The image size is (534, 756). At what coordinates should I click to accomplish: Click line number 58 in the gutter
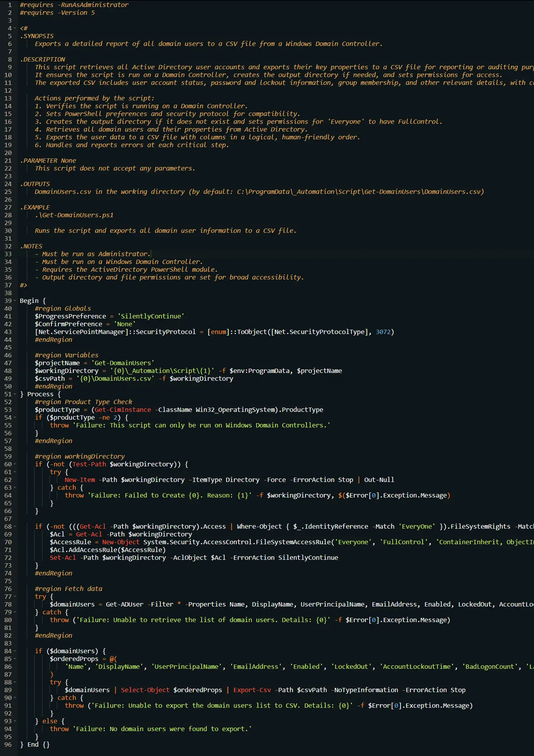pos(8,448)
